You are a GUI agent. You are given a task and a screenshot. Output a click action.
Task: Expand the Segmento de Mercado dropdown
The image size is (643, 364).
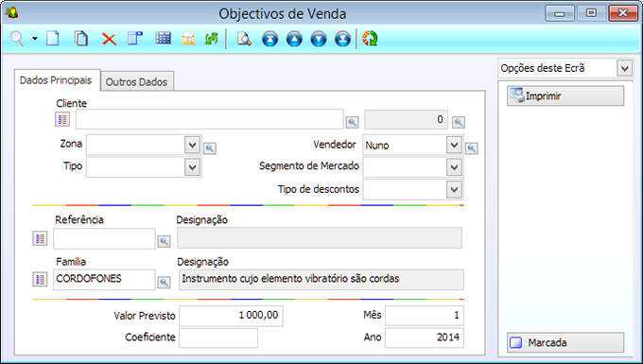(x=454, y=166)
